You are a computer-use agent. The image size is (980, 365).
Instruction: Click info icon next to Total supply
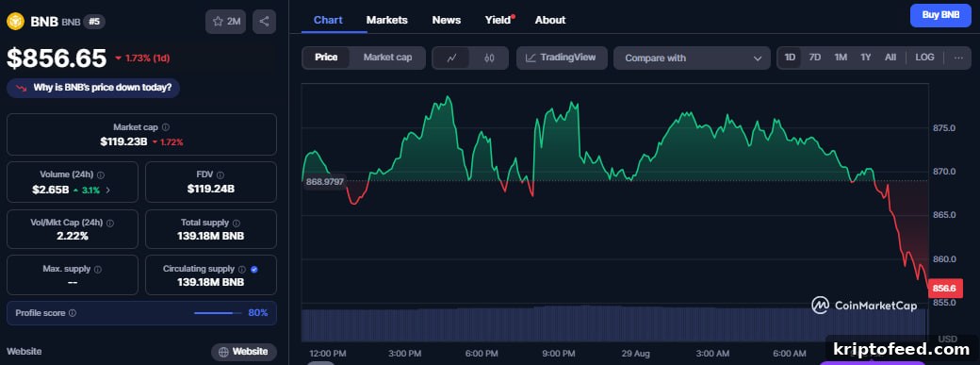coord(237,223)
